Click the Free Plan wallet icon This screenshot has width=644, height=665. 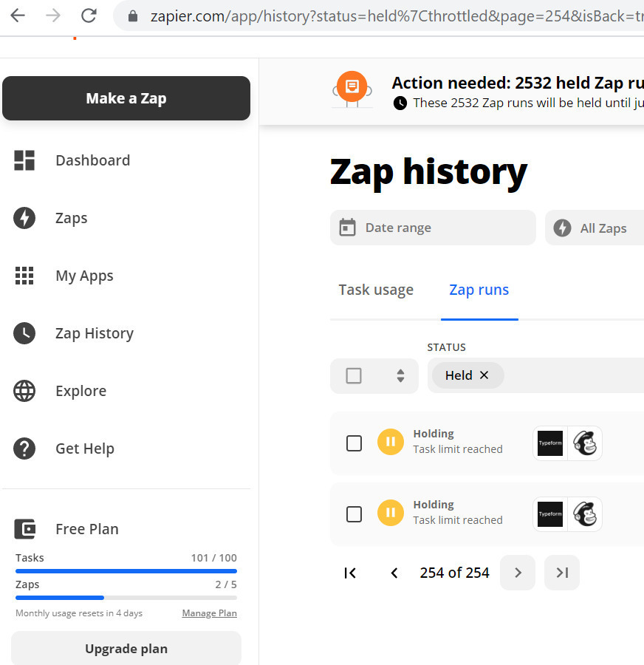click(x=25, y=529)
